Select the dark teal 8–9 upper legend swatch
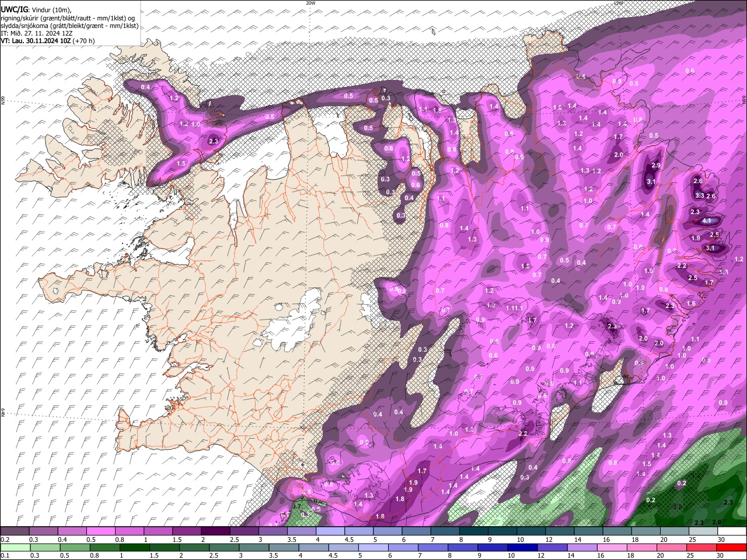Viewport: 747px width, 560px height. pos(473,531)
